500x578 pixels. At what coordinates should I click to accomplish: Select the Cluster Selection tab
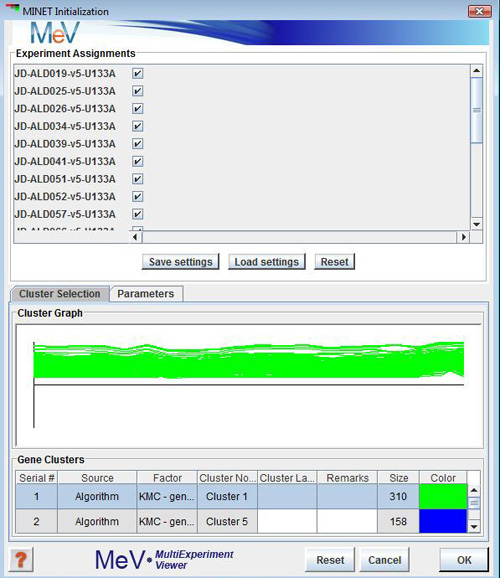coord(60,294)
